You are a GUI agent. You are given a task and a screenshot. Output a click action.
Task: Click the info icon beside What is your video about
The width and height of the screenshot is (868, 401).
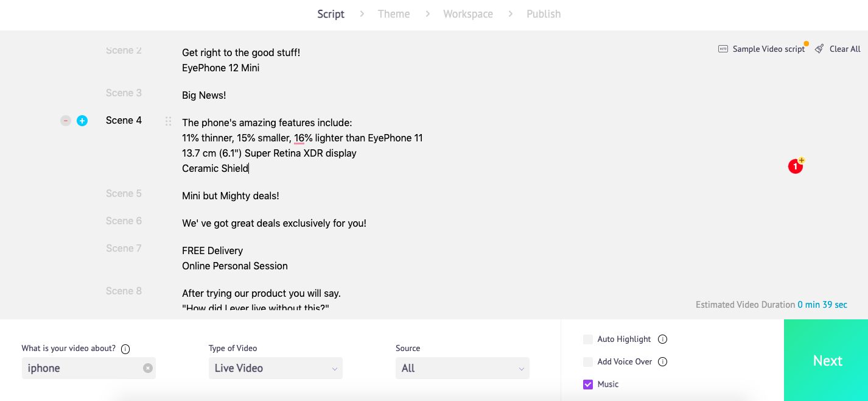[125, 349]
